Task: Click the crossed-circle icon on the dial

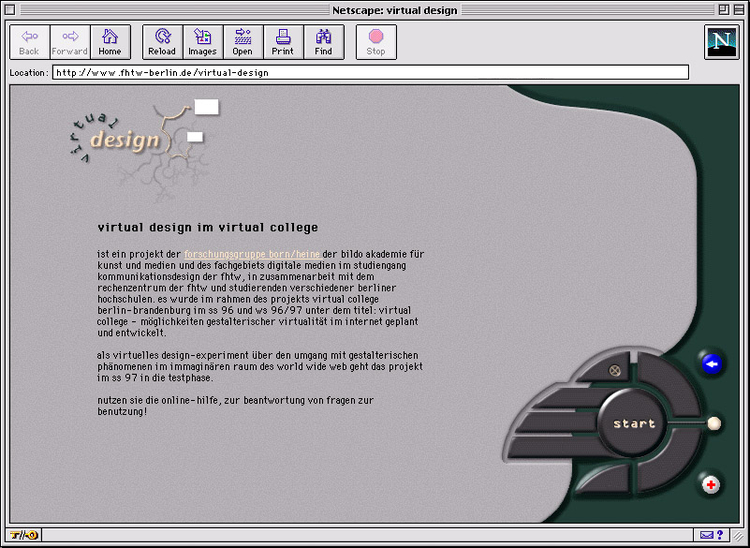Action: [615, 370]
